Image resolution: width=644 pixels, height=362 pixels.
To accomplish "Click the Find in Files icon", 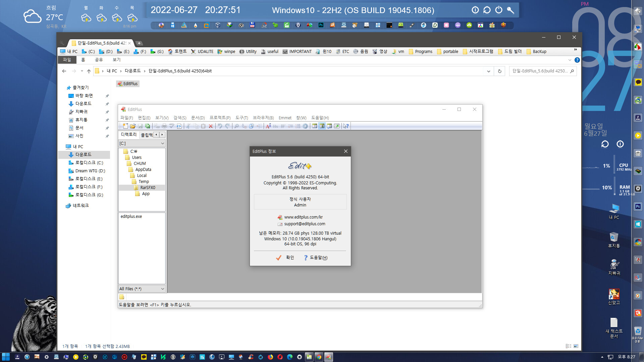I will click(x=252, y=126).
